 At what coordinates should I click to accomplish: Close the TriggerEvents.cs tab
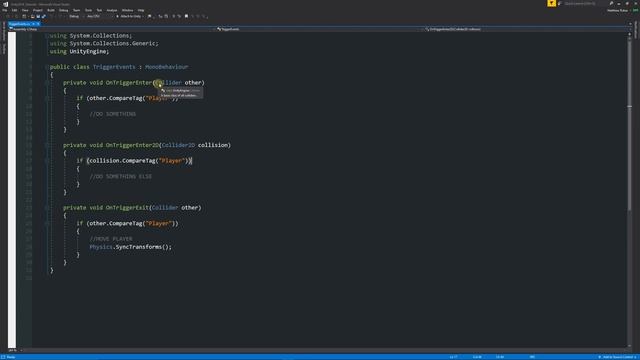pos(38,24)
